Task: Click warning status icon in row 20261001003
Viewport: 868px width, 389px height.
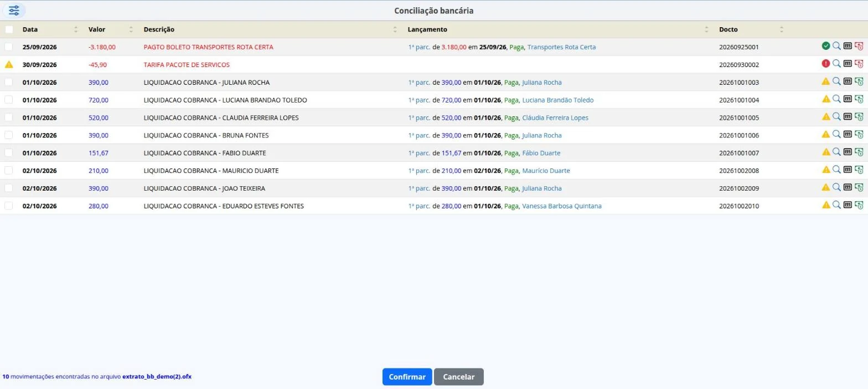Action: click(x=826, y=81)
